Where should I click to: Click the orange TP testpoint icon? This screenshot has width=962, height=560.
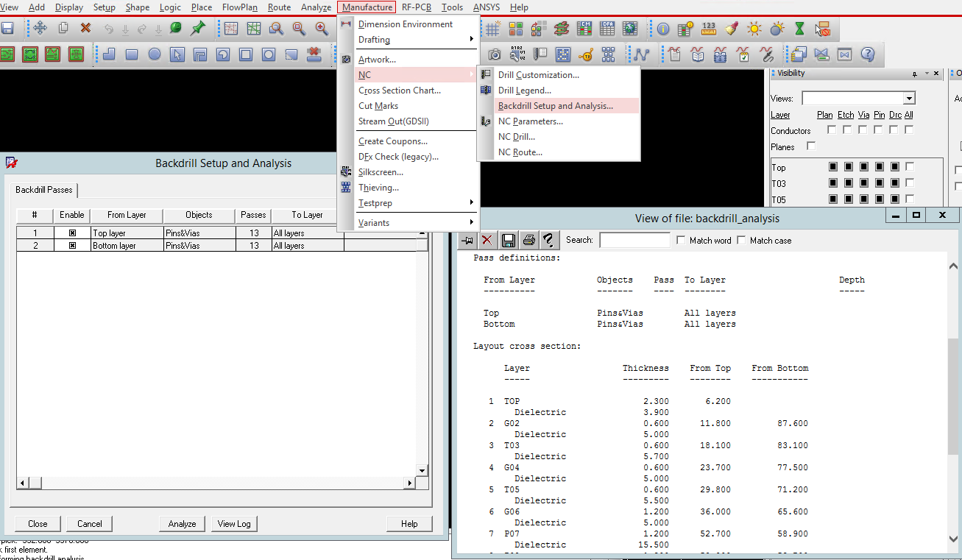pyautogui.click(x=586, y=54)
